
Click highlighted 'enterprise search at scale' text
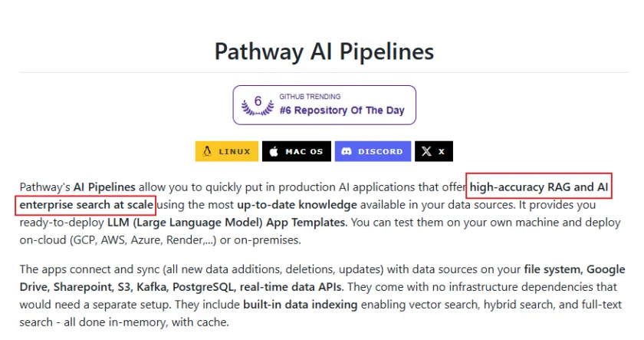(86, 205)
